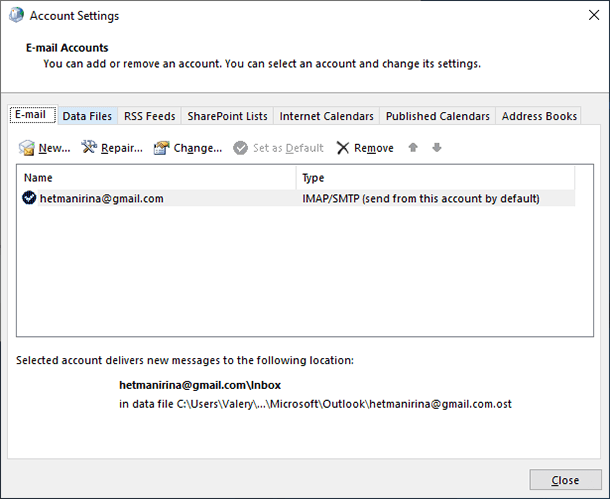Open the Internet Calendars tab
The width and height of the screenshot is (610, 499).
click(x=326, y=116)
